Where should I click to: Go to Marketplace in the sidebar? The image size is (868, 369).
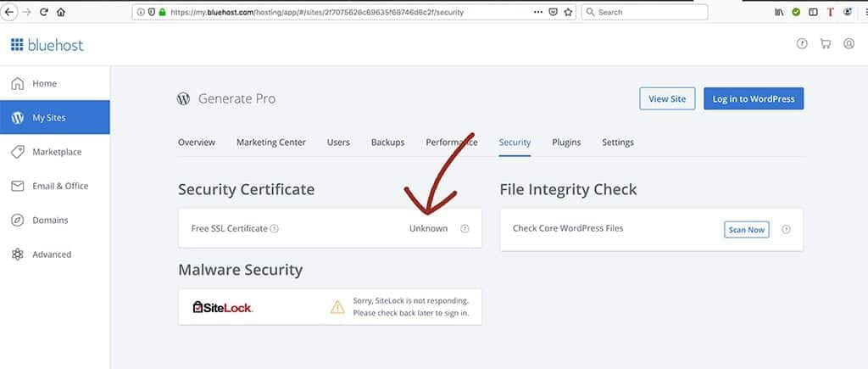[x=56, y=152]
